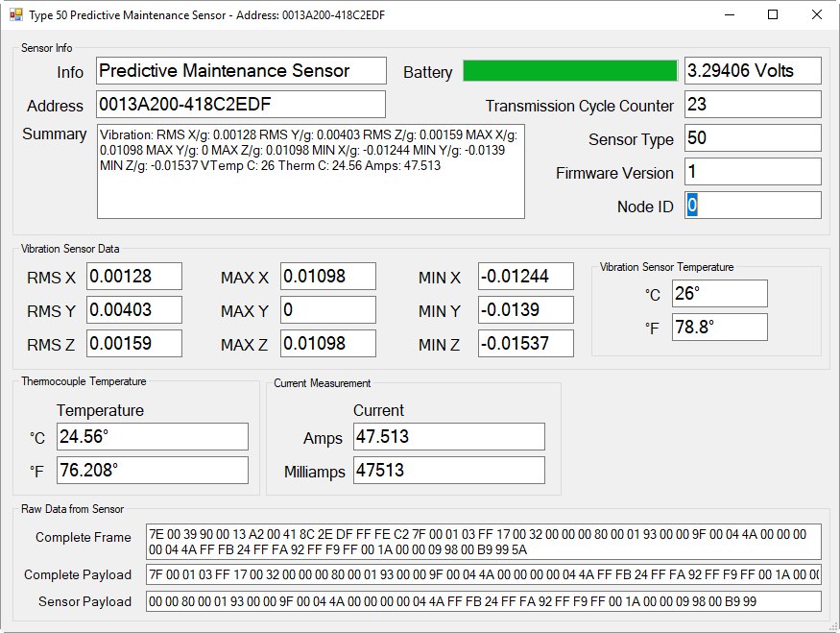Click the RMS Z value box
This screenshot has height=633, width=840.
click(134, 344)
